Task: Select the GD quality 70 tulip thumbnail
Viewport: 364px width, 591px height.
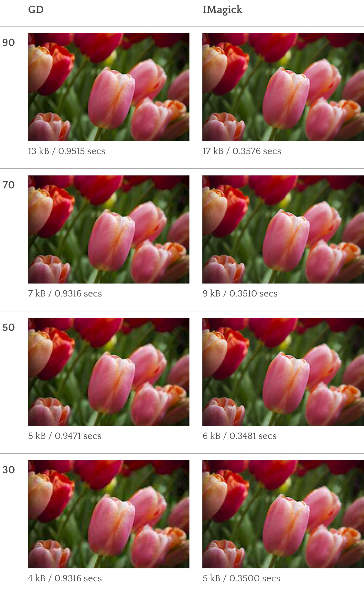Action: pyautogui.click(x=109, y=229)
